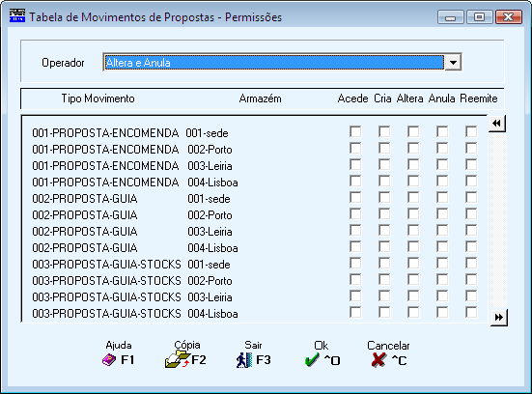Enable Cria for 002-PROPOSTA-GUIA 002-Porto

[384, 213]
